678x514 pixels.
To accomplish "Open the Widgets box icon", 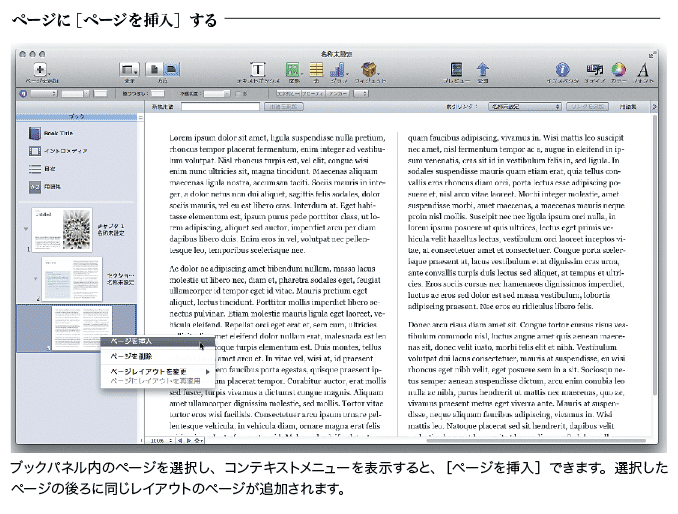I will 369,70.
